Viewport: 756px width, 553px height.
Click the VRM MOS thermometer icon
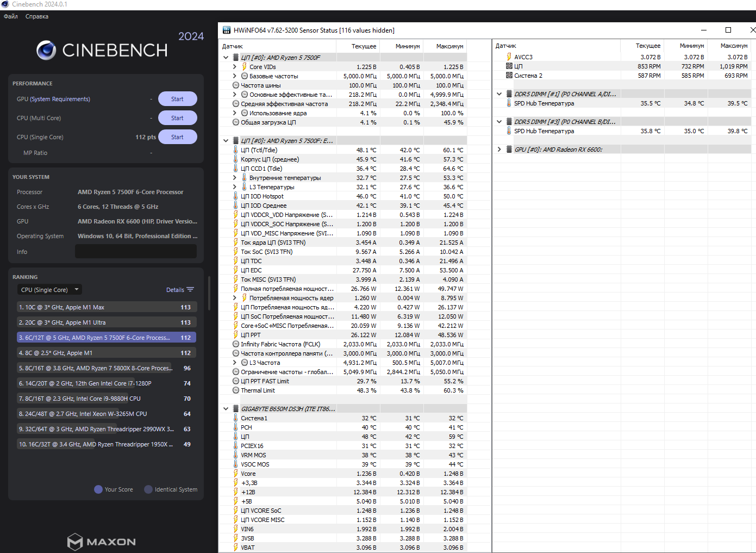tap(236, 455)
